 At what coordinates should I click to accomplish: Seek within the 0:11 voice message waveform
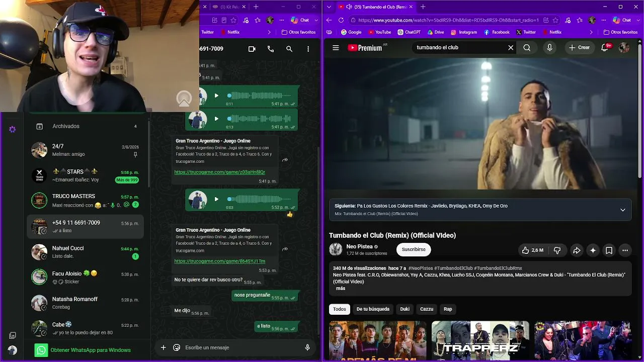(x=259, y=96)
